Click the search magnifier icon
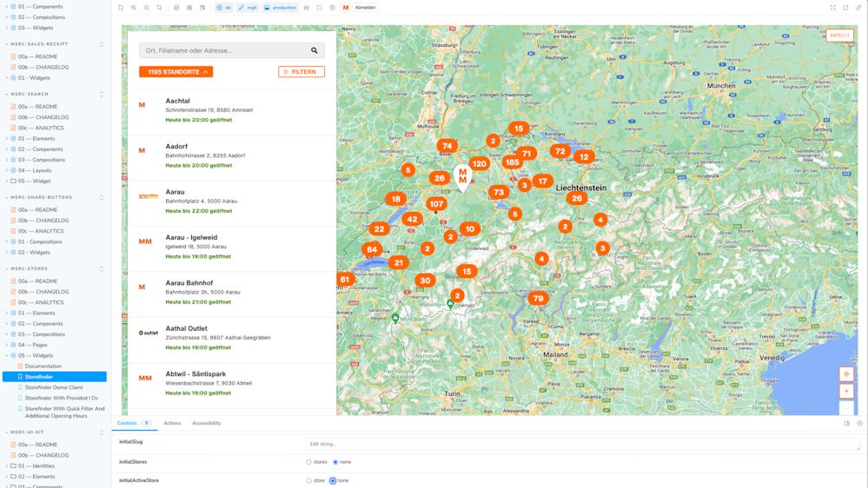The width and height of the screenshot is (868, 488). point(314,50)
